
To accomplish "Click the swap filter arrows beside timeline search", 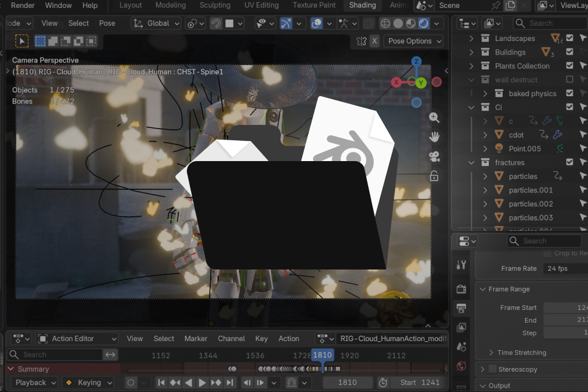I will pyautogui.click(x=110, y=355).
